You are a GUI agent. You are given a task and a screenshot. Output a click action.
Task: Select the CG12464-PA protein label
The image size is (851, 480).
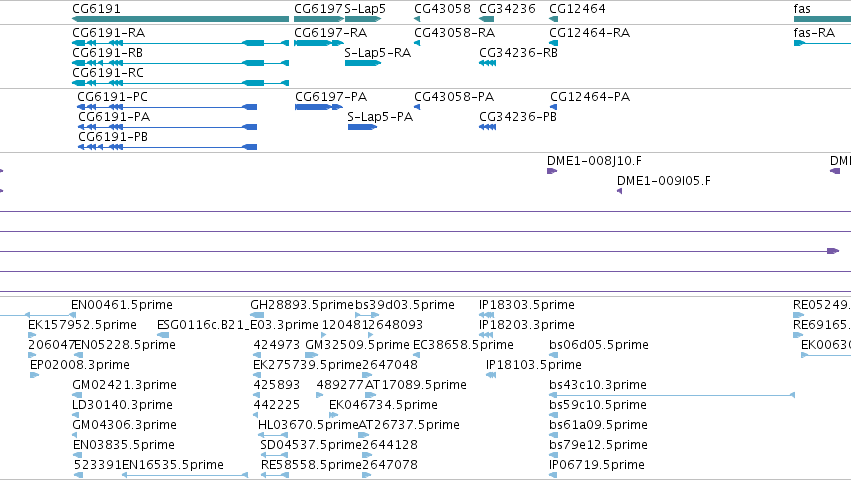pyautogui.click(x=590, y=97)
